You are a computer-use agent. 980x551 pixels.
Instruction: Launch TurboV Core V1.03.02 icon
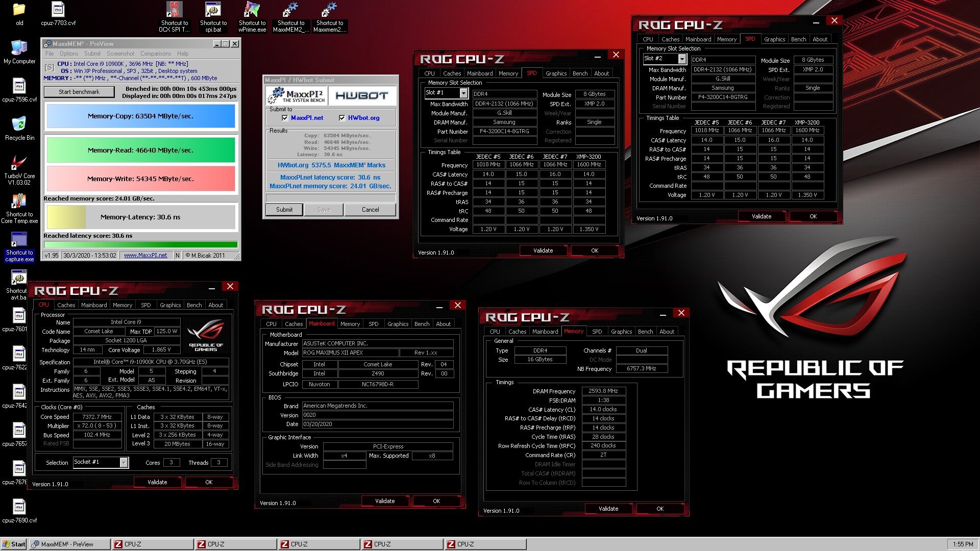click(19, 170)
